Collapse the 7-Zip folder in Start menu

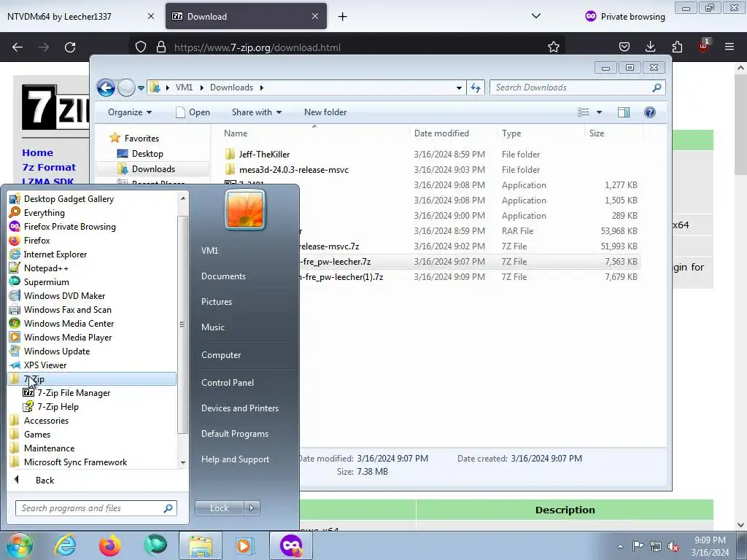point(91,379)
